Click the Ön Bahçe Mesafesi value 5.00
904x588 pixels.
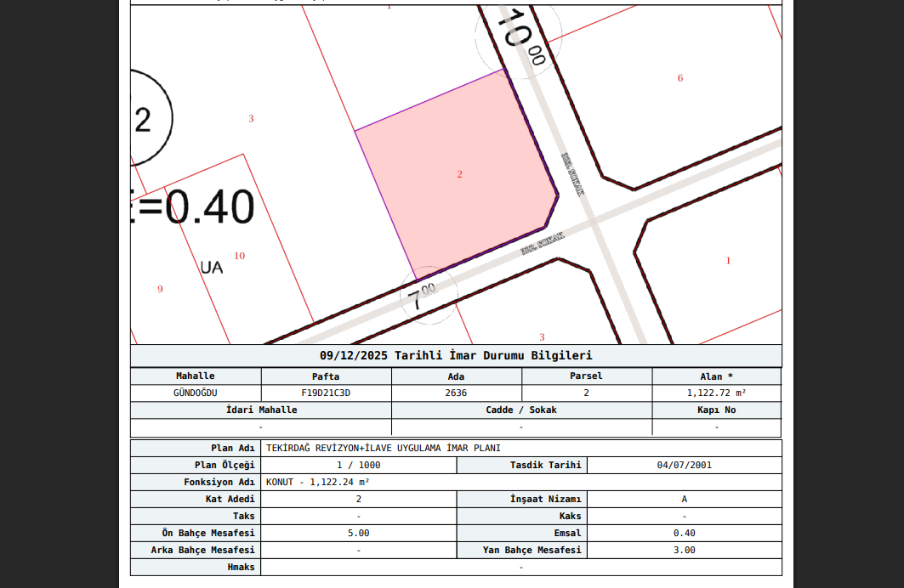pos(358,534)
